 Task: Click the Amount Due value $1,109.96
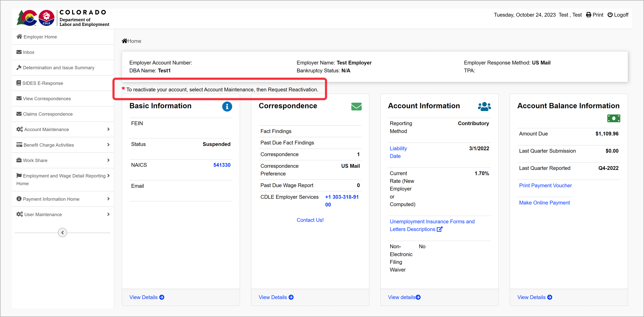click(x=607, y=134)
